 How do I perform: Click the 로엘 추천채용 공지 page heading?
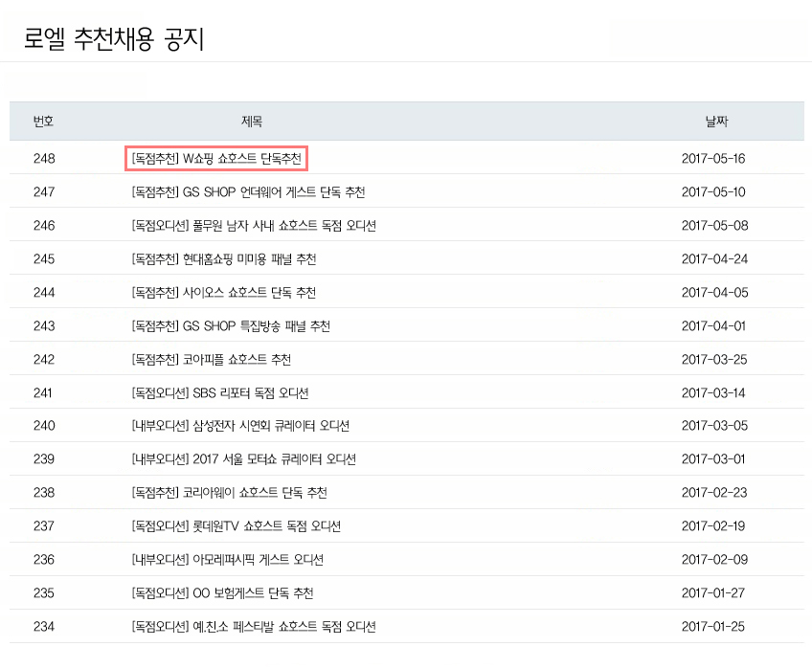[114, 39]
